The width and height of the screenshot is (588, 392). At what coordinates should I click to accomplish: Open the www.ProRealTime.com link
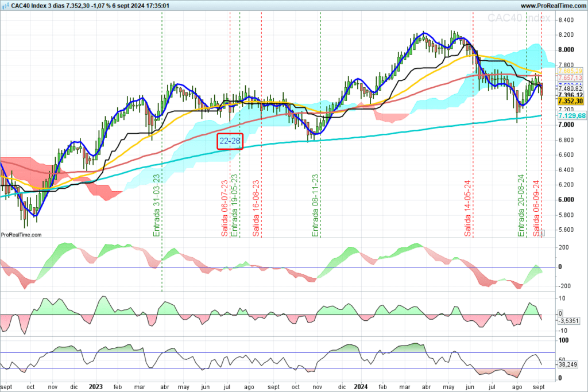(553, 6)
